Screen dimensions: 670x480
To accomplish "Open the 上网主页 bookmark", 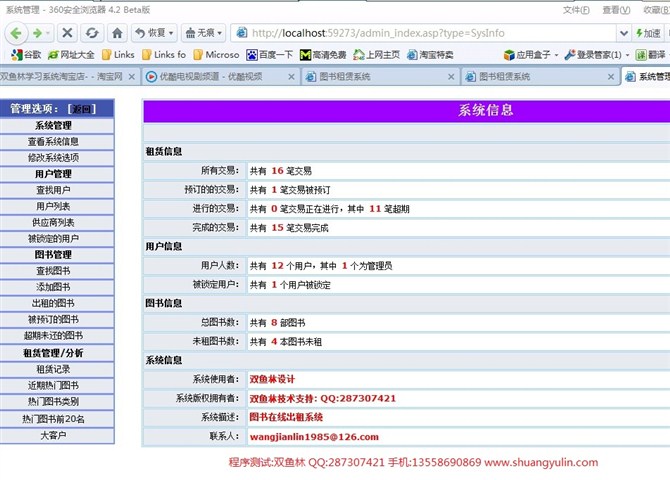I will pyautogui.click(x=377, y=55).
